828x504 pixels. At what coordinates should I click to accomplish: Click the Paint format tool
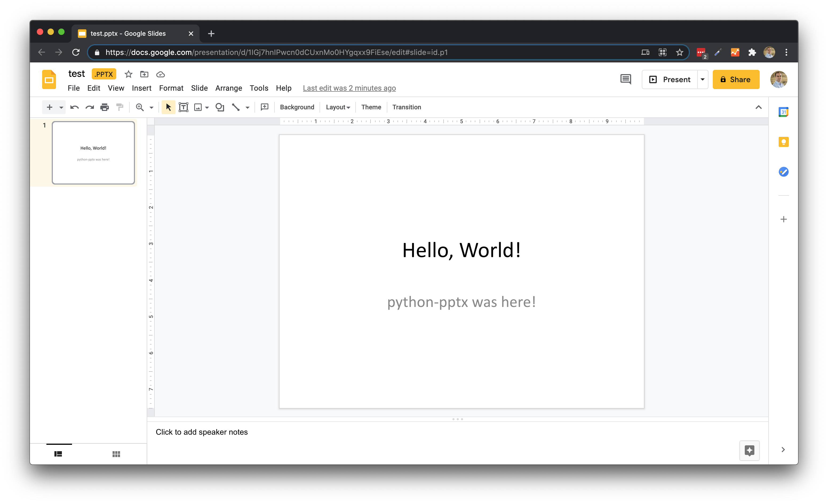click(120, 107)
